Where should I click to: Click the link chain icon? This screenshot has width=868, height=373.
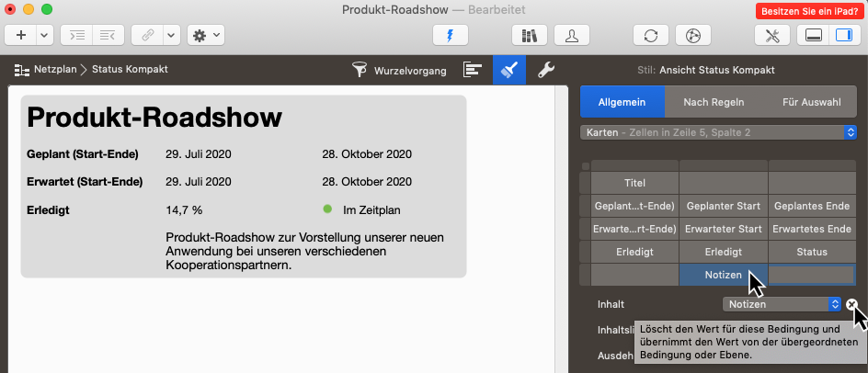(147, 36)
